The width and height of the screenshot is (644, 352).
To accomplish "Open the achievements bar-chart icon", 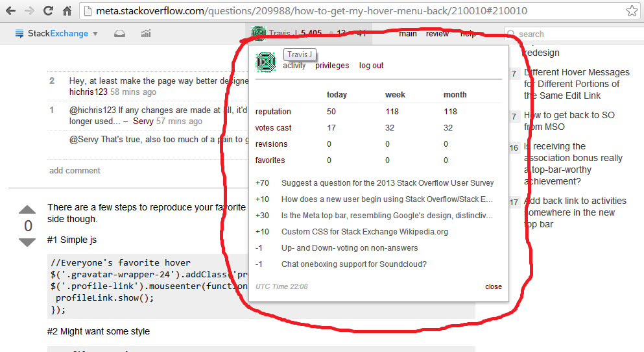I will point(146,34).
